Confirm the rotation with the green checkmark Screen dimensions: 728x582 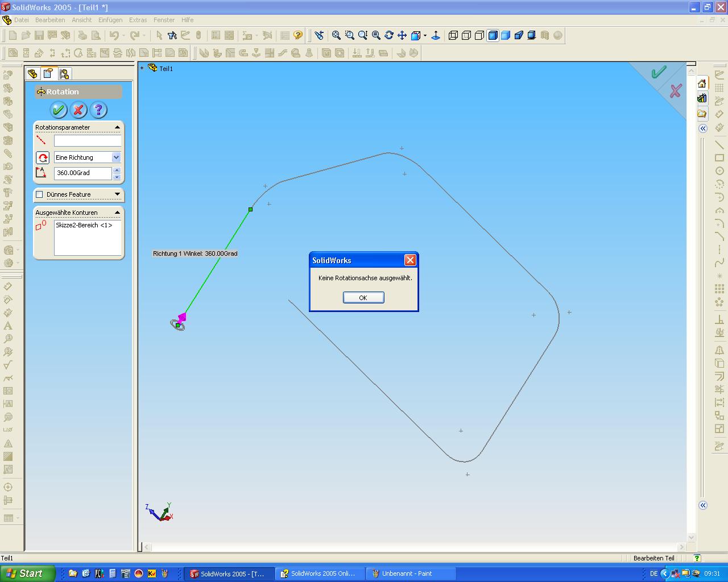click(x=59, y=110)
